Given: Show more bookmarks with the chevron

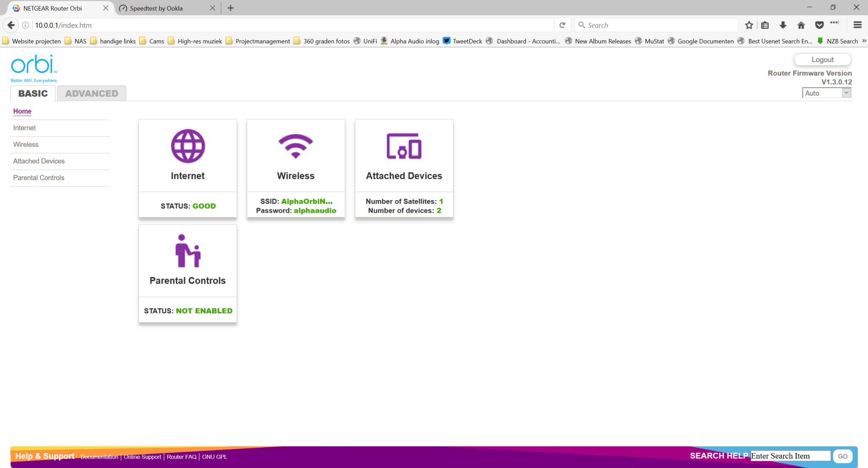Looking at the screenshot, I should [864, 41].
